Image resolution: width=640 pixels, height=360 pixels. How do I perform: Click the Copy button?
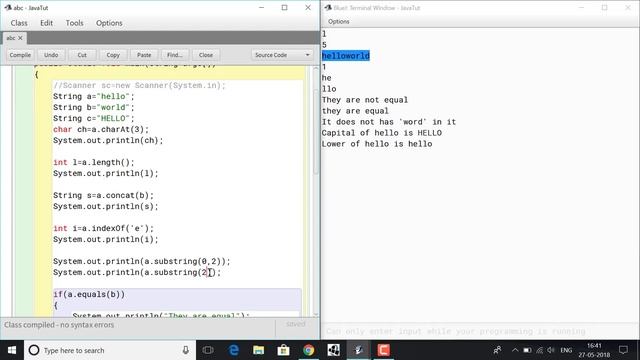coord(113,55)
